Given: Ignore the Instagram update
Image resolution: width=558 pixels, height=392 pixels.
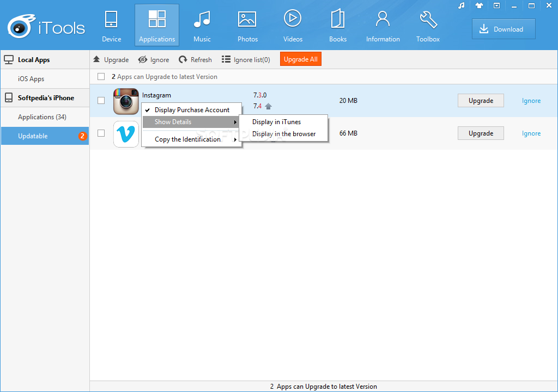Looking at the screenshot, I should point(531,101).
